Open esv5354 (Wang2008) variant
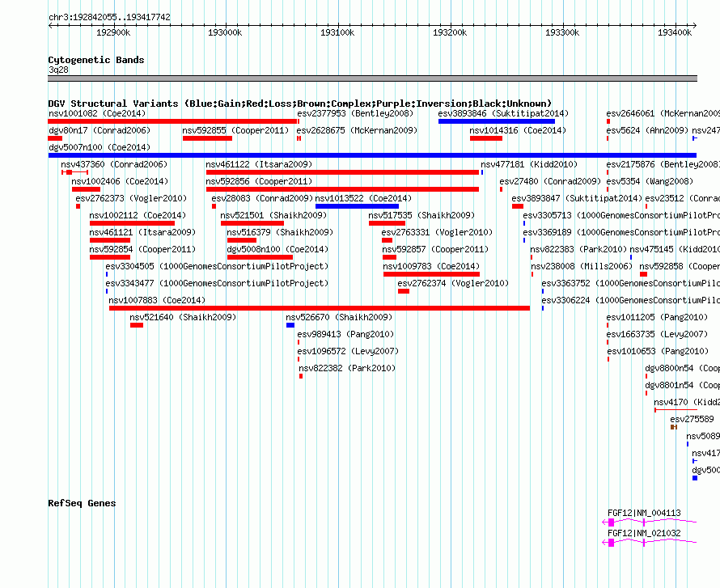The image size is (720, 588). tap(650, 181)
